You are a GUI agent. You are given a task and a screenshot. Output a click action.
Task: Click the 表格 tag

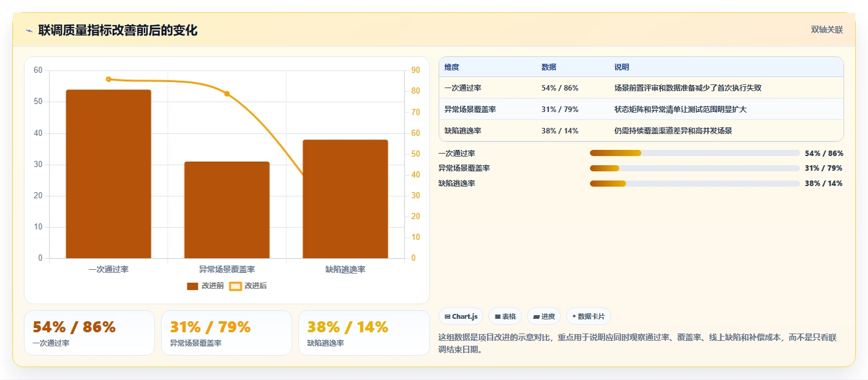click(505, 316)
